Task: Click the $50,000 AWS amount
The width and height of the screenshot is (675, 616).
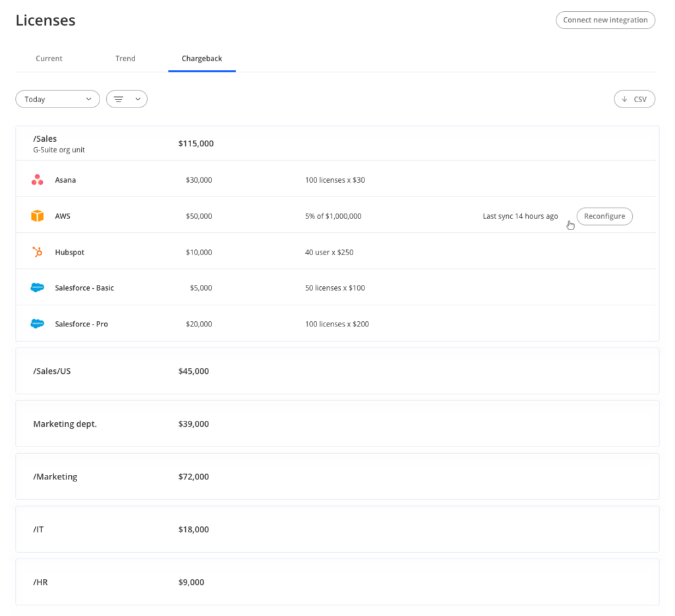Action: (199, 216)
